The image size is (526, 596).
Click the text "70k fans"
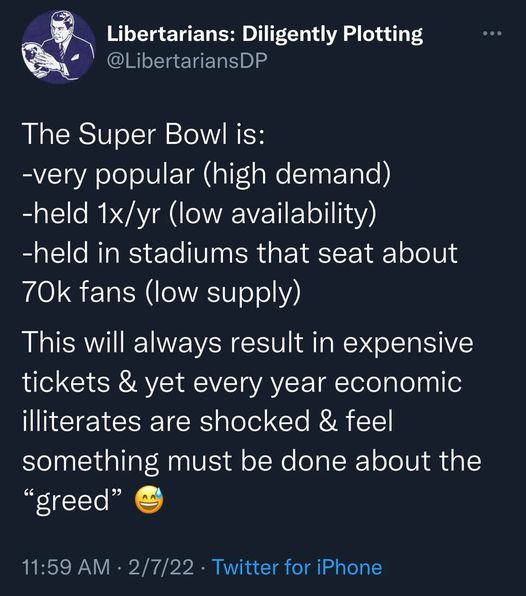coord(79,293)
